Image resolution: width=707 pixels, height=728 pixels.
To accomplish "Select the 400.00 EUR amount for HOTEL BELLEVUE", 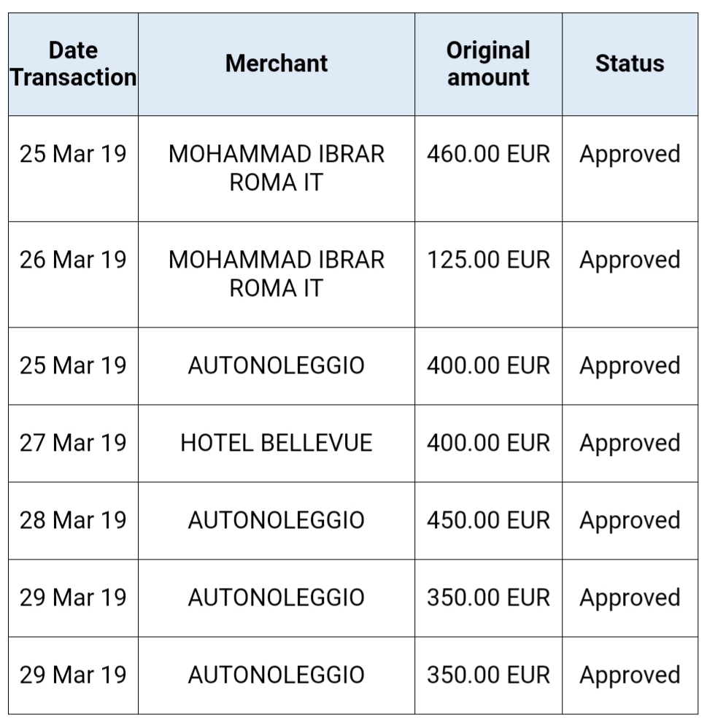I will point(488,444).
